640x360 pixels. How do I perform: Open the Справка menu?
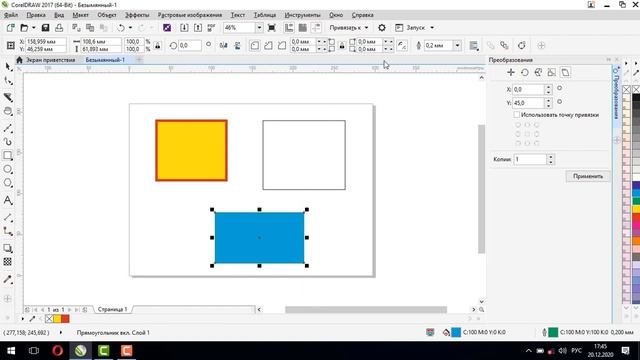[362, 15]
